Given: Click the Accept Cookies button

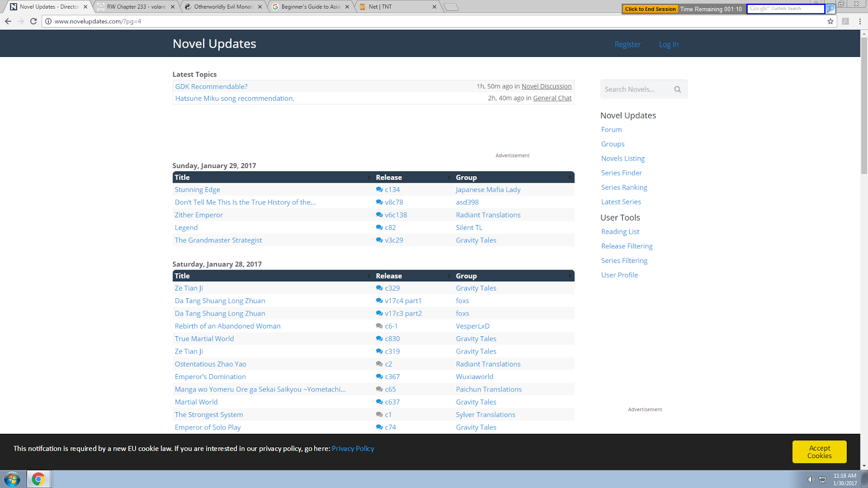Looking at the screenshot, I should 819,452.
